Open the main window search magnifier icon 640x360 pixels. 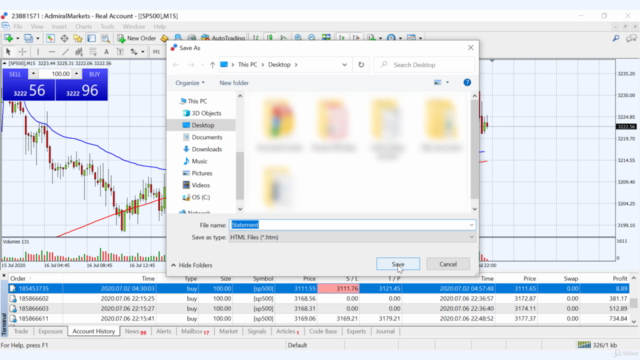point(616,38)
